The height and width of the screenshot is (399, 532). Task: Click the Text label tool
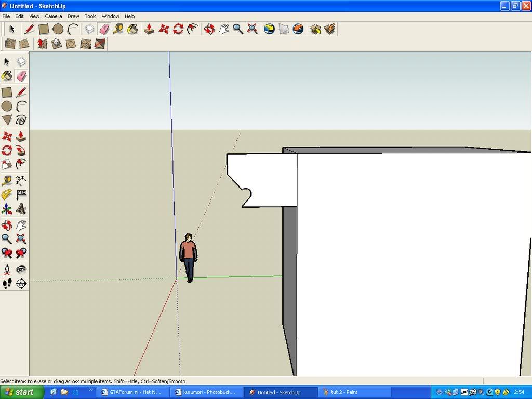21,195
